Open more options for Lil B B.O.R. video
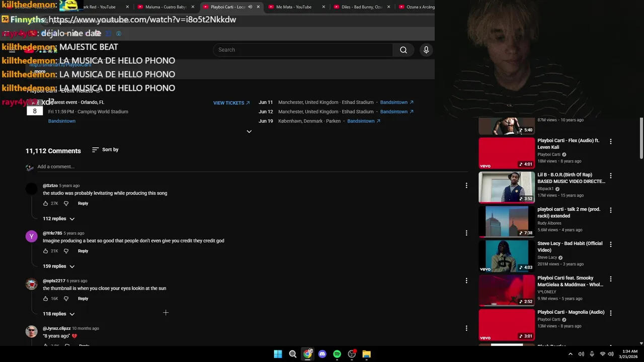Image resolution: width=644 pixels, height=362 pixels. [x=611, y=176]
